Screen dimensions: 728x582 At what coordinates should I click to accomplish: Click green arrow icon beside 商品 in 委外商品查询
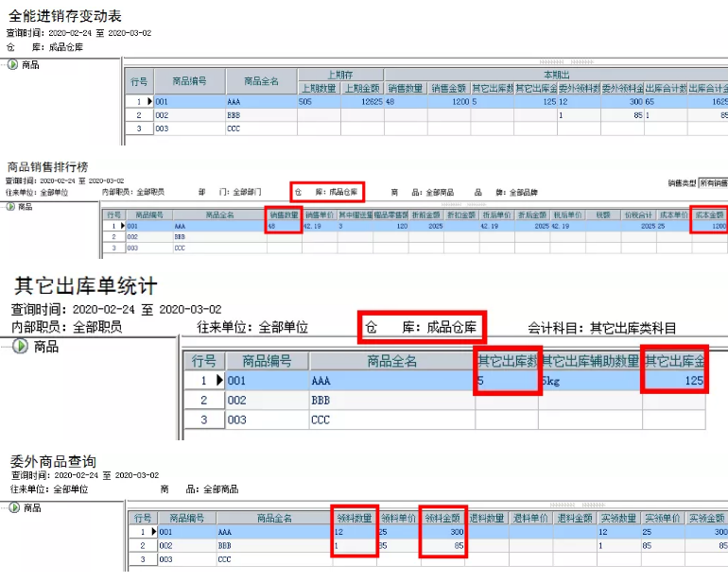14,507
